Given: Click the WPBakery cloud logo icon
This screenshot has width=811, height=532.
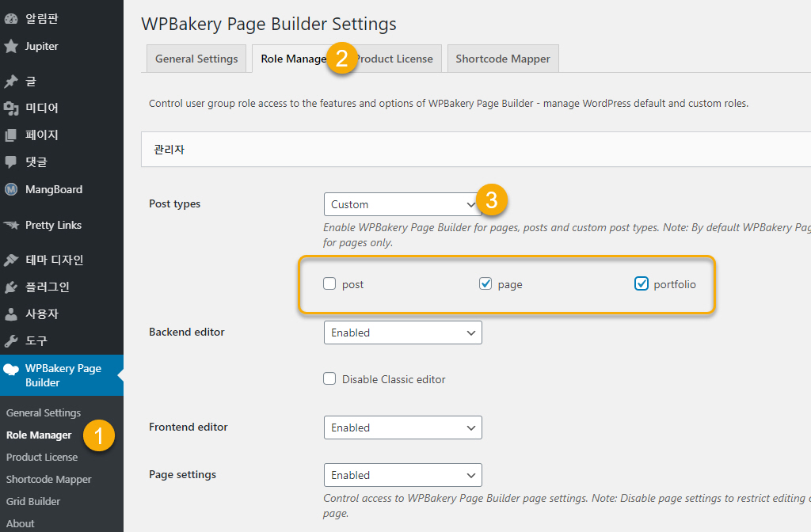Looking at the screenshot, I should pyautogui.click(x=11, y=369).
